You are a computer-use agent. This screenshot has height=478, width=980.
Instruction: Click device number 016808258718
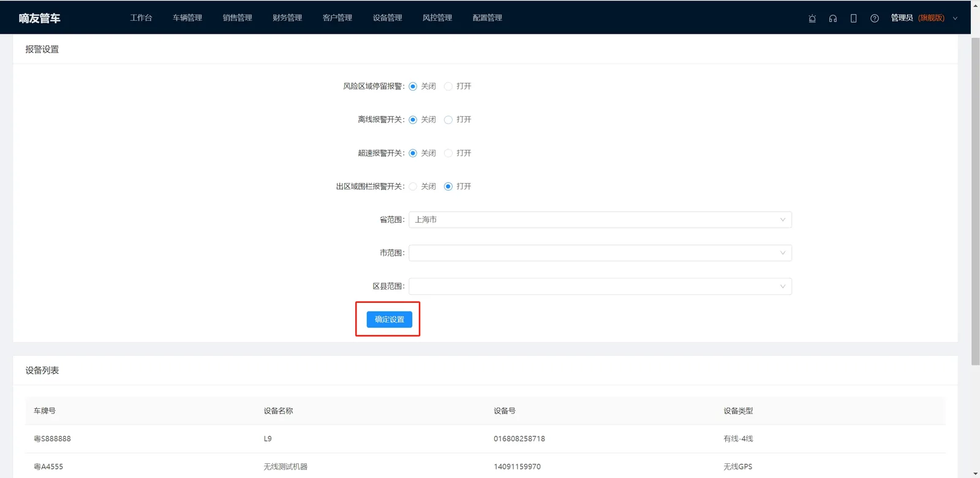[x=519, y=439]
